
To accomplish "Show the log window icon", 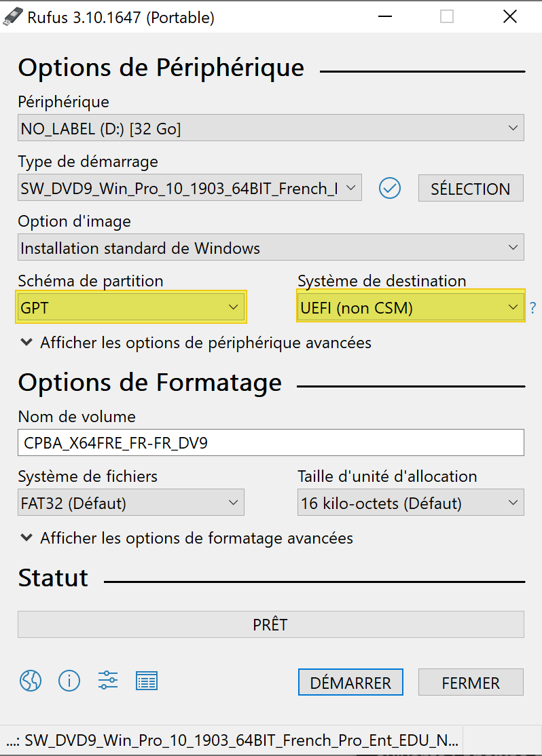I will click(147, 680).
